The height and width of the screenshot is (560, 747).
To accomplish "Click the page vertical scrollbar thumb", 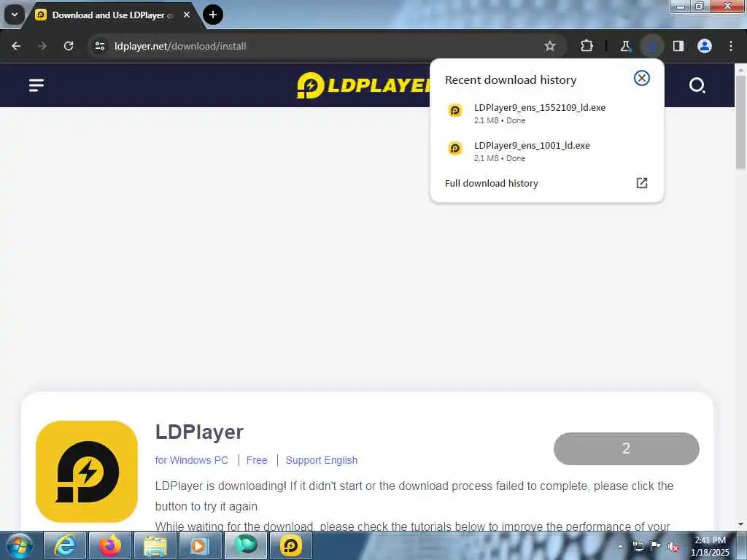I will (740, 122).
